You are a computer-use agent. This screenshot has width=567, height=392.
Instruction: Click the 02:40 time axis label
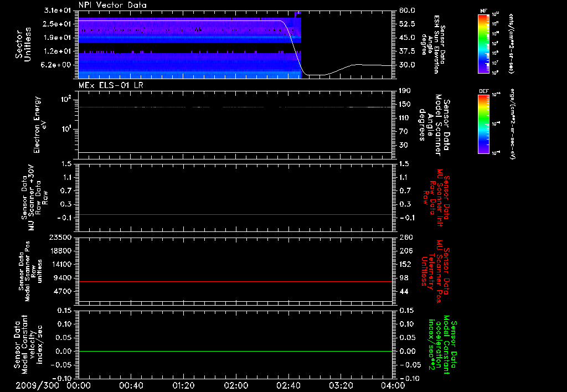click(x=288, y=385)
